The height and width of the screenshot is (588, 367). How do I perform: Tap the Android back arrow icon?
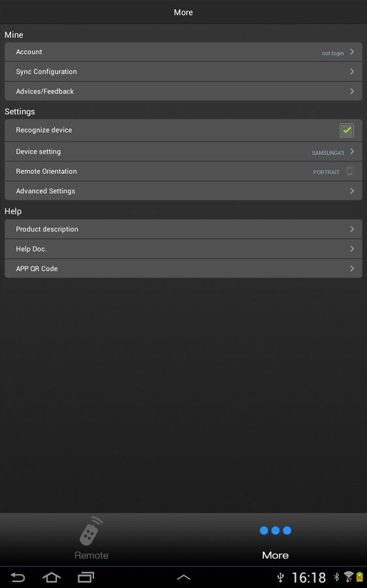point(17,577)
